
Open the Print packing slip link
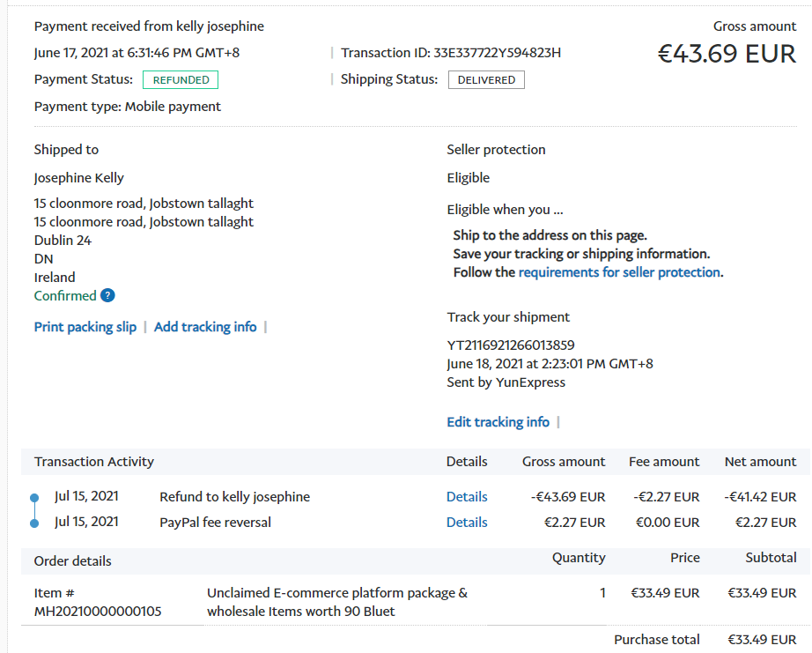coord(85,327)
